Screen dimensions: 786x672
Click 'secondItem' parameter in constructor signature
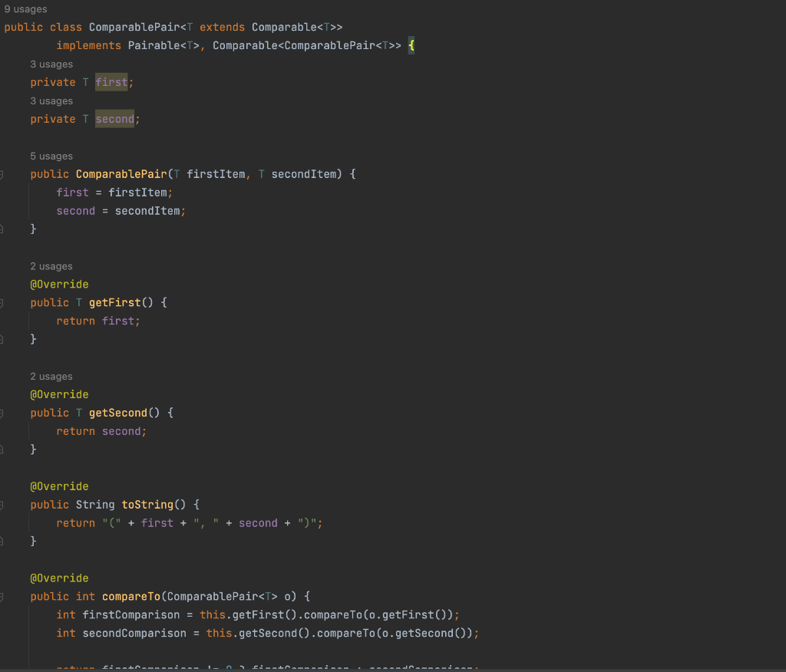304,174
